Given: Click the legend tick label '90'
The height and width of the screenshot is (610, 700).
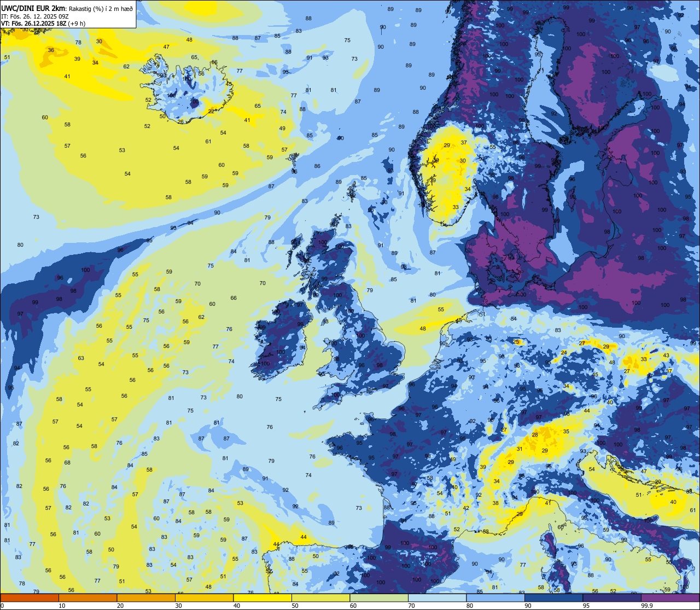Looking at the screenshot, I should [528, 606].
